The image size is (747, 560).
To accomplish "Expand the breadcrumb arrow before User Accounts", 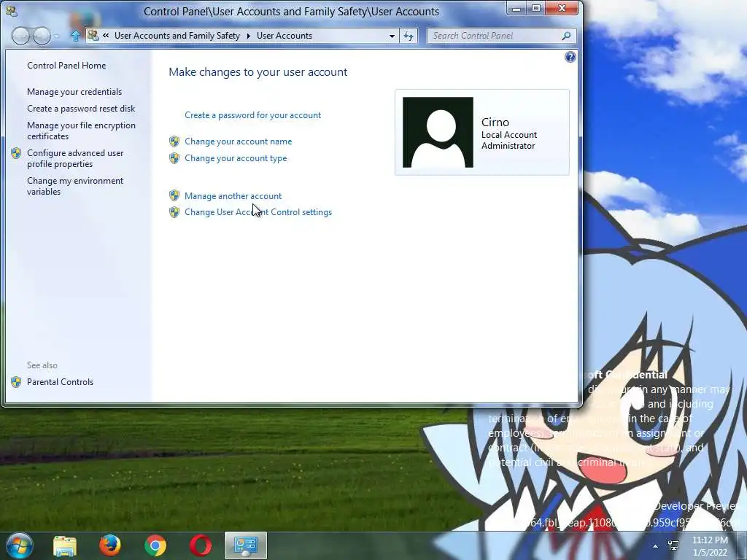I will pos(248,36).
